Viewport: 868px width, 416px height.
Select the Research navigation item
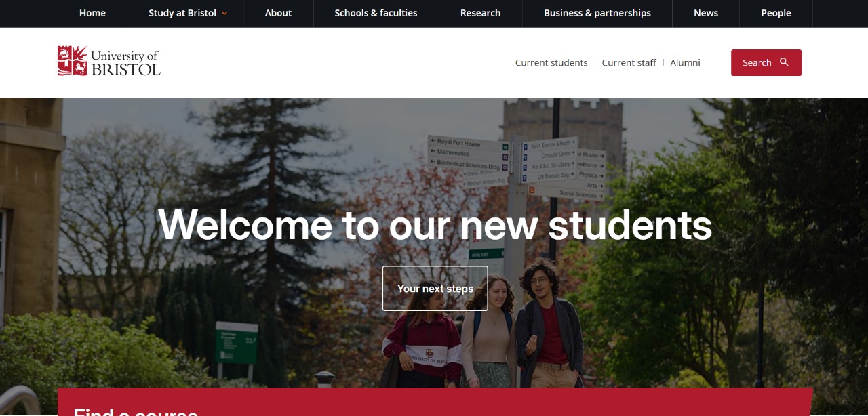(x=480, y=13)
